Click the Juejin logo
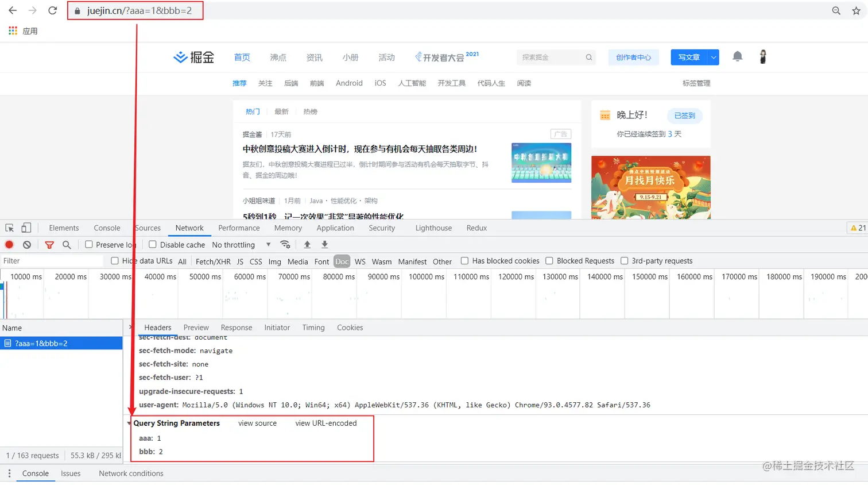The height and width of the screenshot is (485, 868). coord(194,57)
